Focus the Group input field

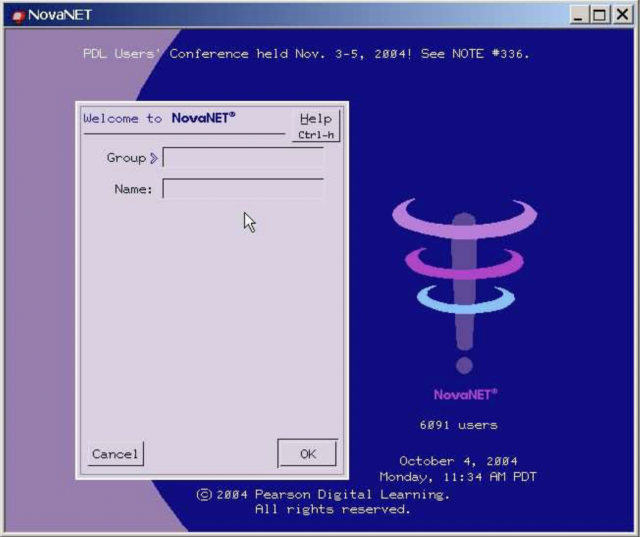point(243,157)
